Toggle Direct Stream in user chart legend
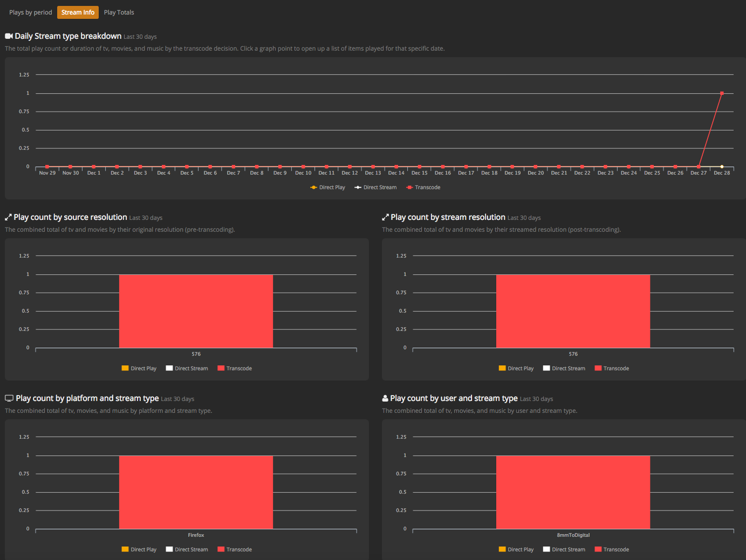746x560 pixels. pyautogui.click(x=564, y=550)
